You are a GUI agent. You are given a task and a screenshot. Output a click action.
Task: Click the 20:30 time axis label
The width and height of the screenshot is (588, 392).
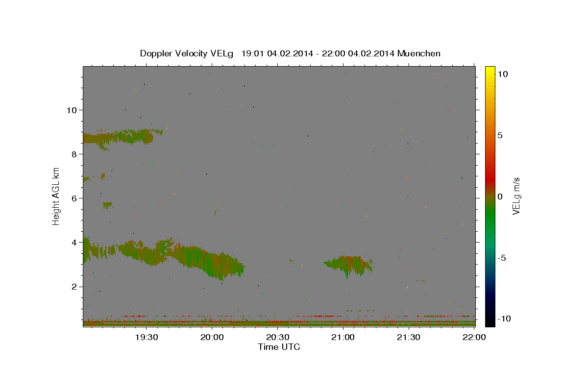pos(277,337)
